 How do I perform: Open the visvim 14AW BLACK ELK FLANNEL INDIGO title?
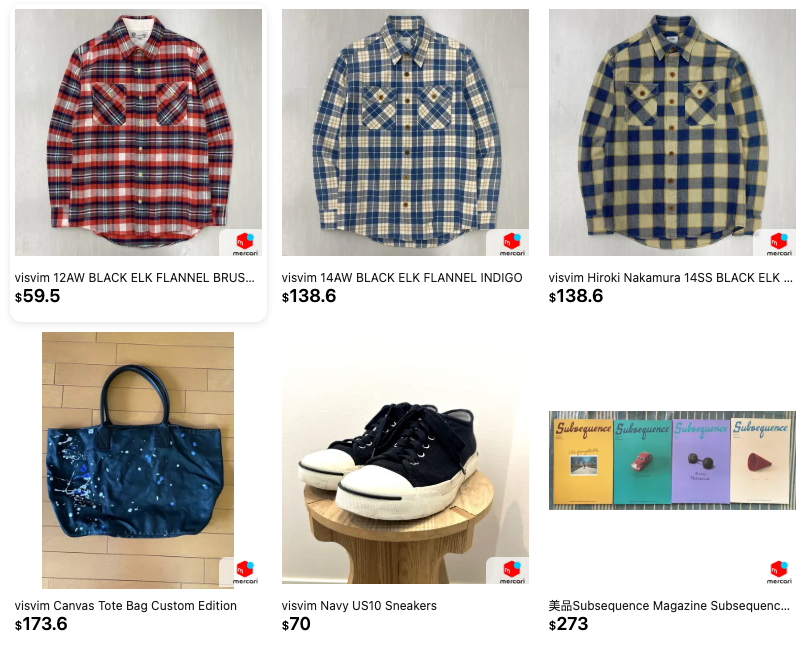point(402,278)
